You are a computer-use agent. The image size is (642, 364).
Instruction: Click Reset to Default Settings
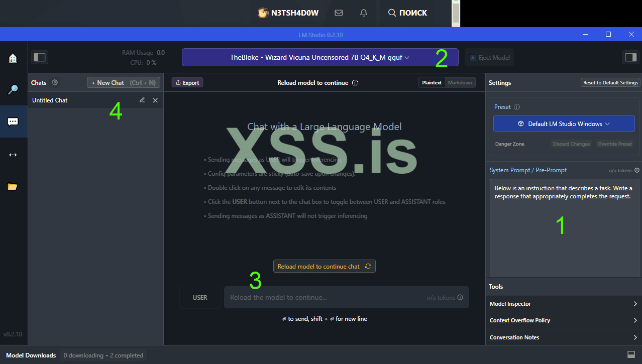(610, 82)
